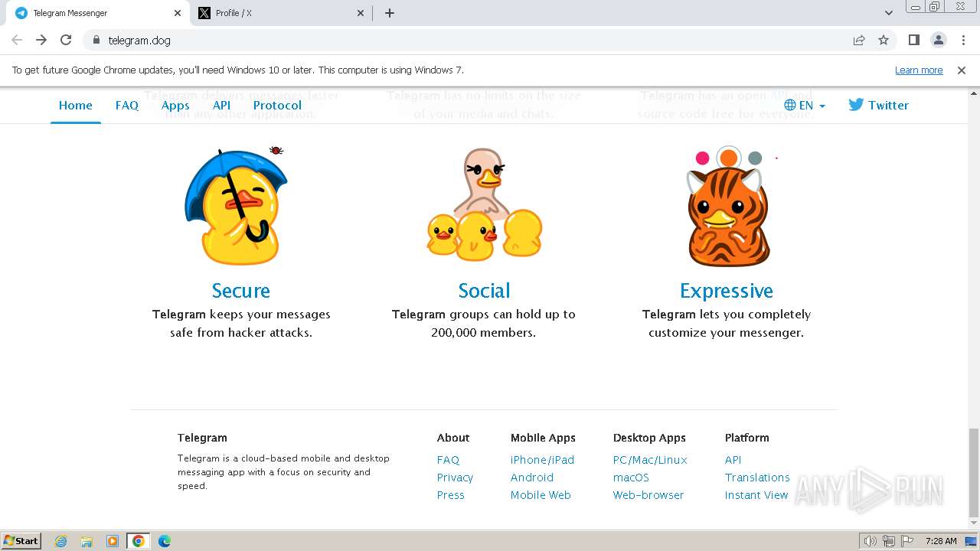
Task: Close the Profile / X tab
Action: (361, 13)
